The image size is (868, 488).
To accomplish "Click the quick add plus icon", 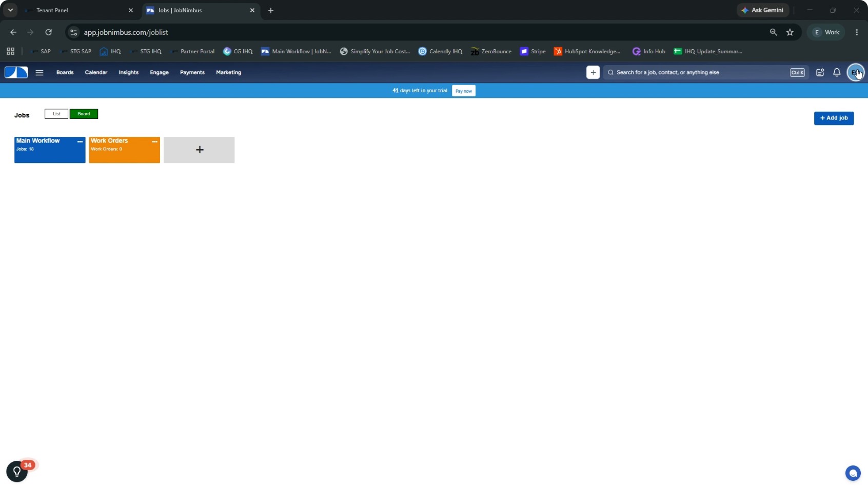I will pyautogui.click(x=593, y=72).
